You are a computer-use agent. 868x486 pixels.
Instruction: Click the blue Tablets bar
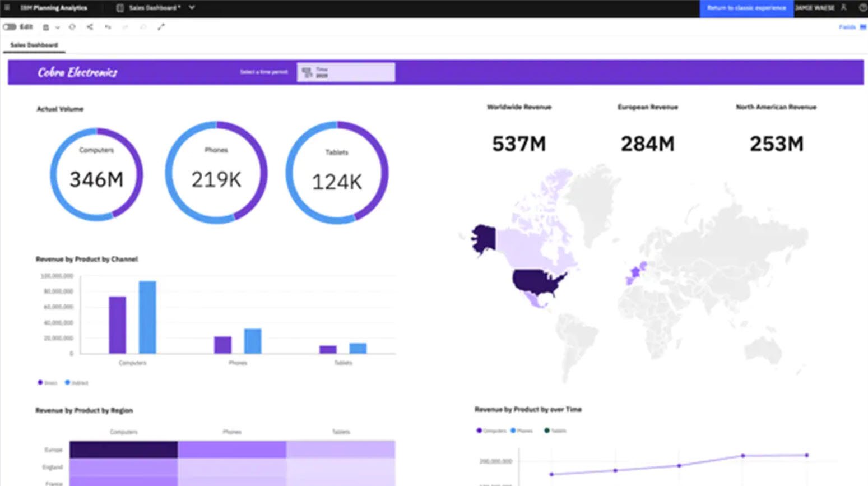358,348
